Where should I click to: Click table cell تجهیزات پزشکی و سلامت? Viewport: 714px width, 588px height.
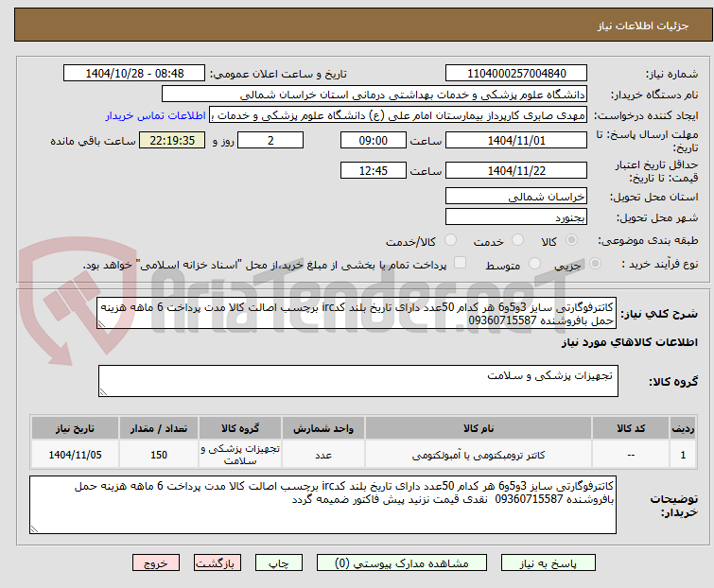click(x=240, y=455)
